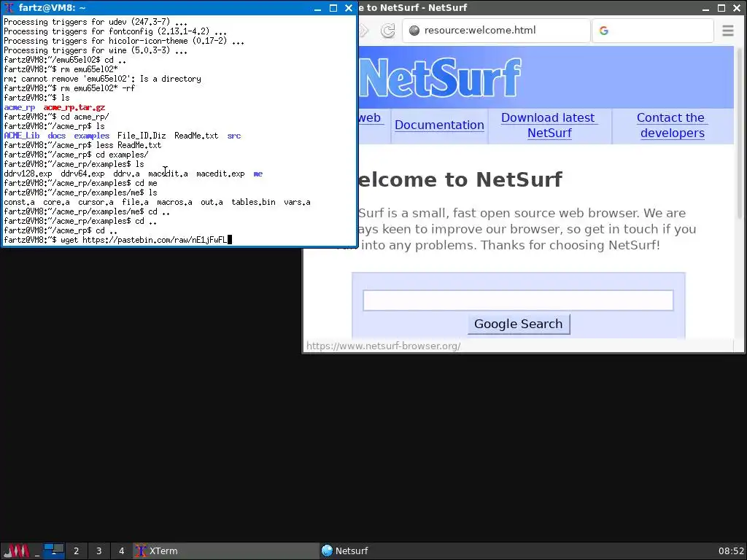Image resolution: width=747 pixels, height=560 pixels.
Task: Minimize the NetSurf window
Action: [x=705, y=8]
